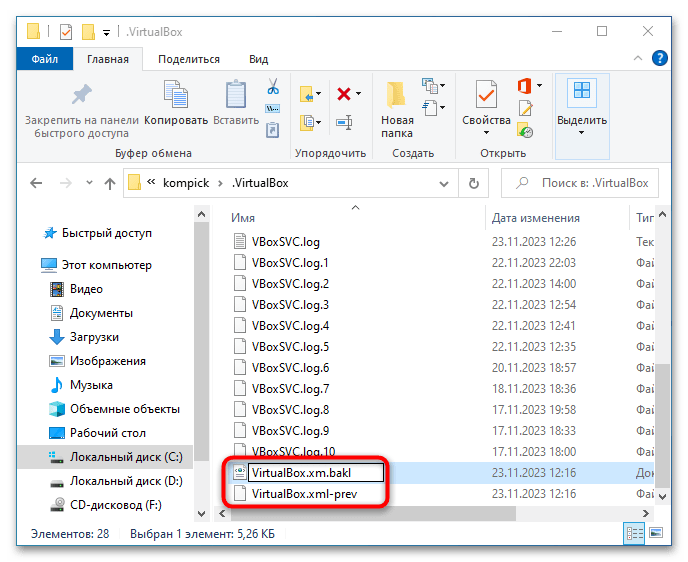The height and width of the screenshot is (562, 688).
Task: Click the Вставить (Paste) ribbon icon
Action: pyautogui.click(x=236, y=94)
